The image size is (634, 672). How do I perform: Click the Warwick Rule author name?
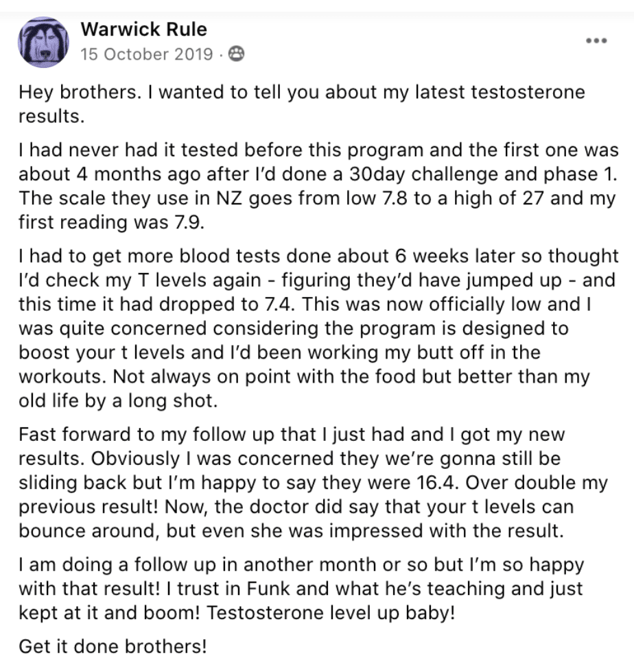coord(143,29)
